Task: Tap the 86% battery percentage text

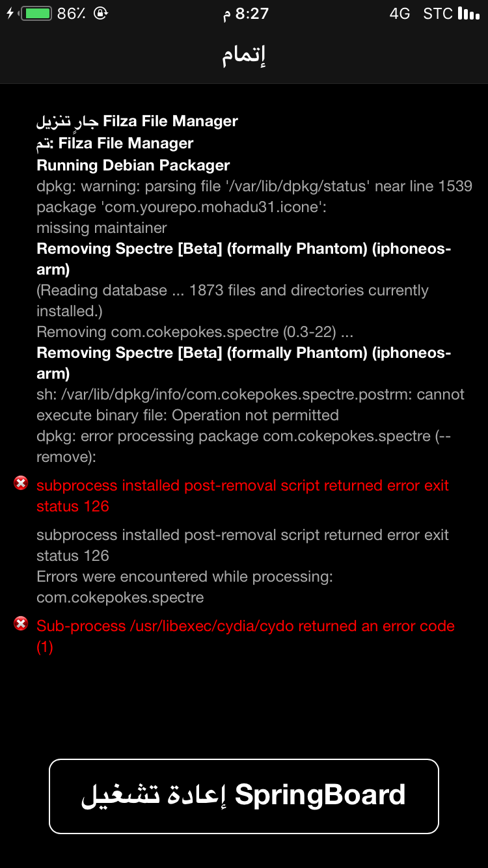Action: (72, 14)
